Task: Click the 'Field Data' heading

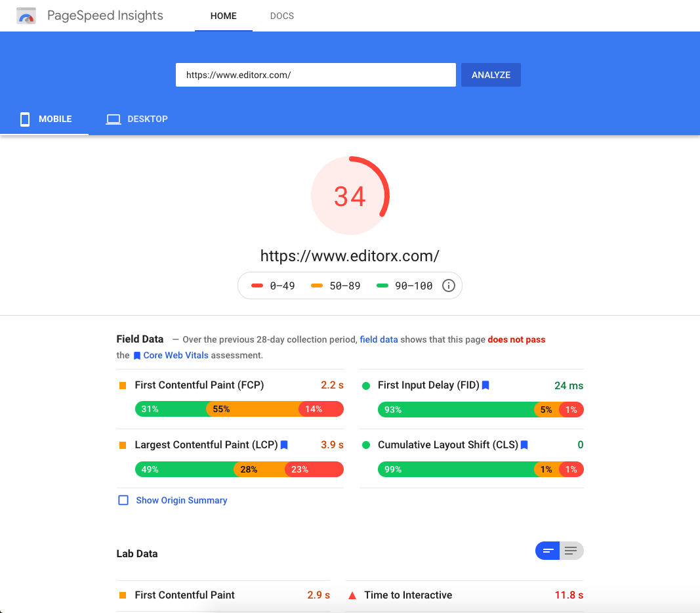Action: click(x=140, y=339)
